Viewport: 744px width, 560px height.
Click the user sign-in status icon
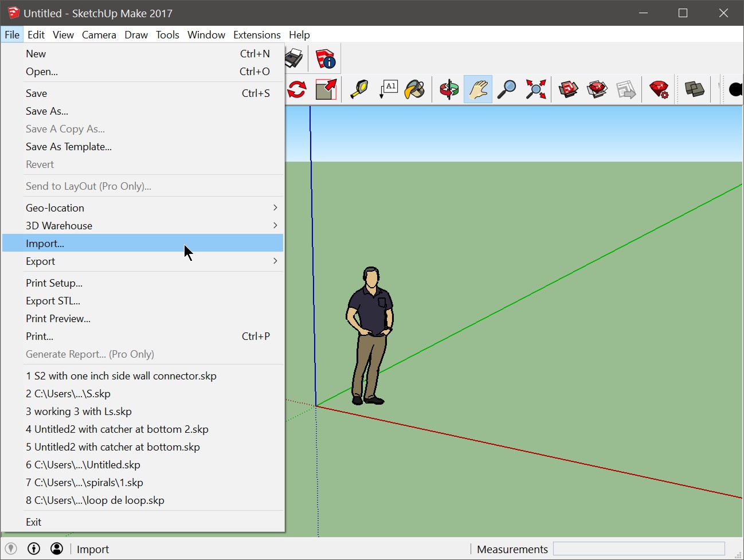[57, 549]
